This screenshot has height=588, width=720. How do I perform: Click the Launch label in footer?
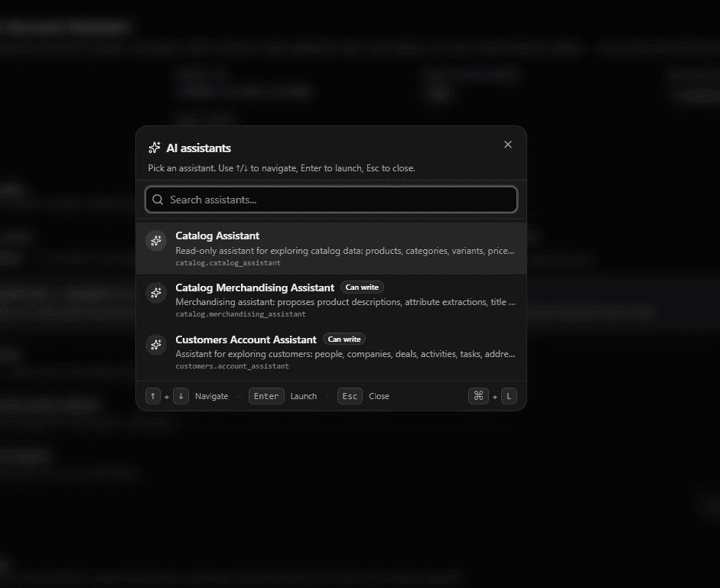[304, 396]
